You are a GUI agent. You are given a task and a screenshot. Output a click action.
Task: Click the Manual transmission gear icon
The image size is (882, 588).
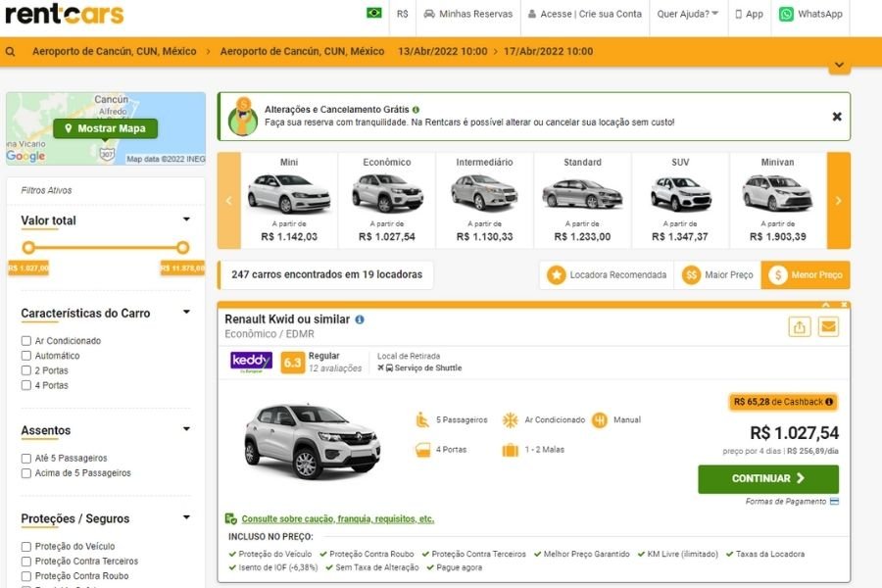[600, 419]
